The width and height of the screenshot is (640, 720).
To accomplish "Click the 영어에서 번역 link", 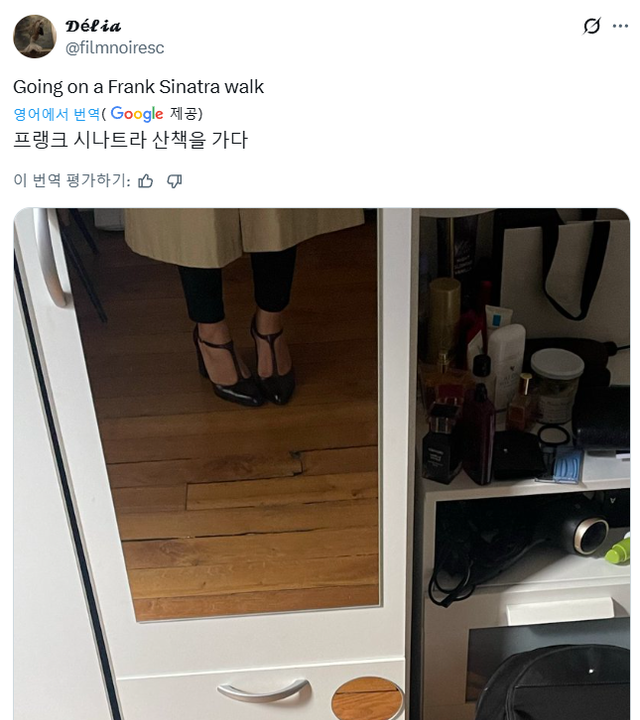I will click(56, 114).
